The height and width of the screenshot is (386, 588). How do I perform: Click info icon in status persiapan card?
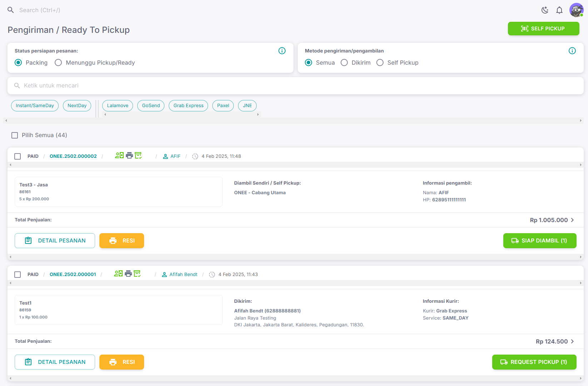click(x=282, y=51)
